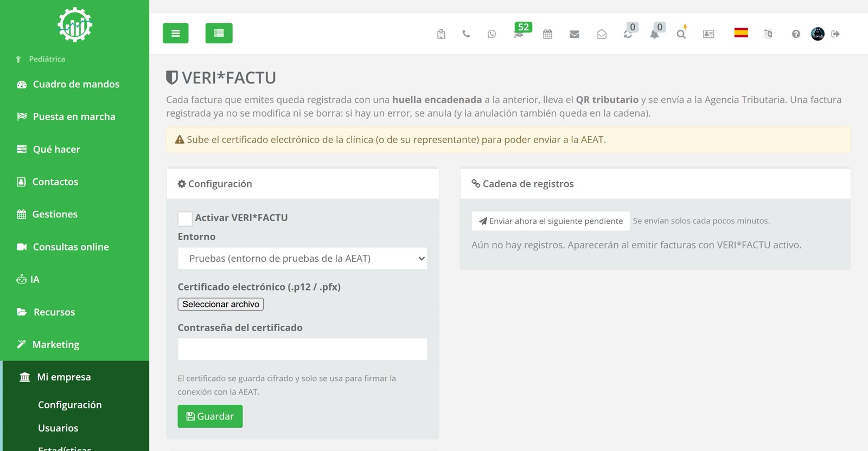Open the Entorno dropdown
The height and width of the screenshot is (451, 868).
[303, 259]
